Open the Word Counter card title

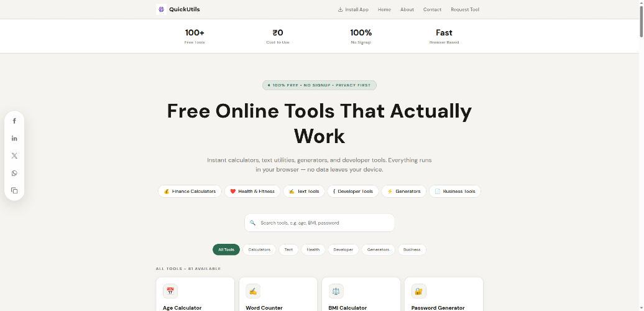point(264,308)
